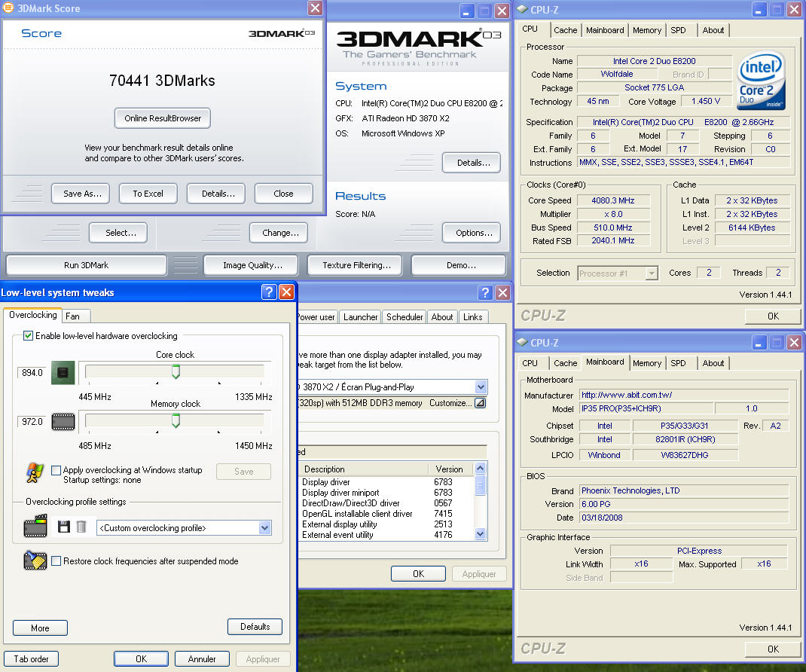The height and width of the screenshot is (672, 806).
Task: Click Annuler in system tweaks dialog
Action: pos(202,658)
